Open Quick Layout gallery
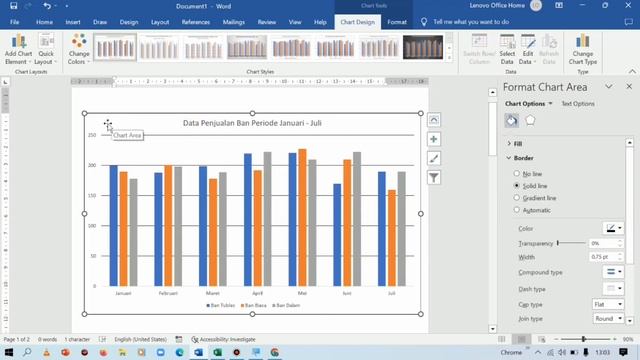Viewport: 640px width, 360px height. point(46,49)
